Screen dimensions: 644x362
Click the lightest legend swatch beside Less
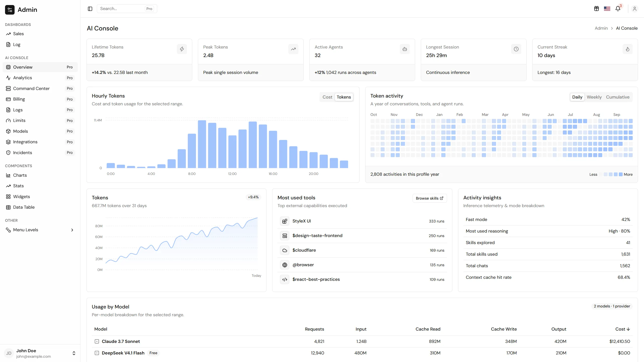[x=601, y=174]
